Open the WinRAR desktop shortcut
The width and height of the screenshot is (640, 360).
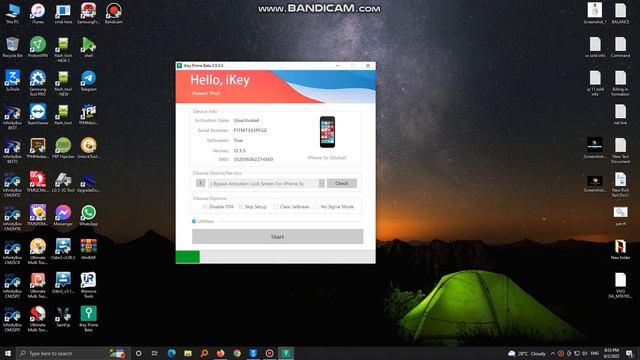[88, 249]
